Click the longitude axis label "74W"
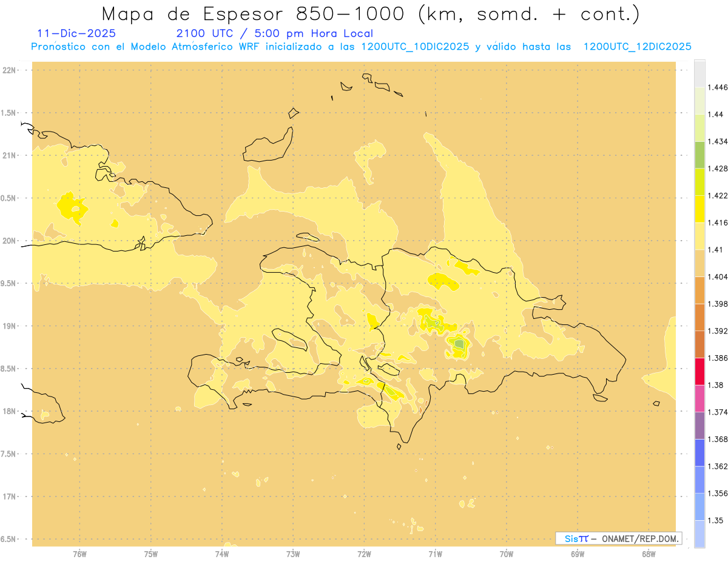728x562 pixels. pyautogui.click(x=222, y=554)
